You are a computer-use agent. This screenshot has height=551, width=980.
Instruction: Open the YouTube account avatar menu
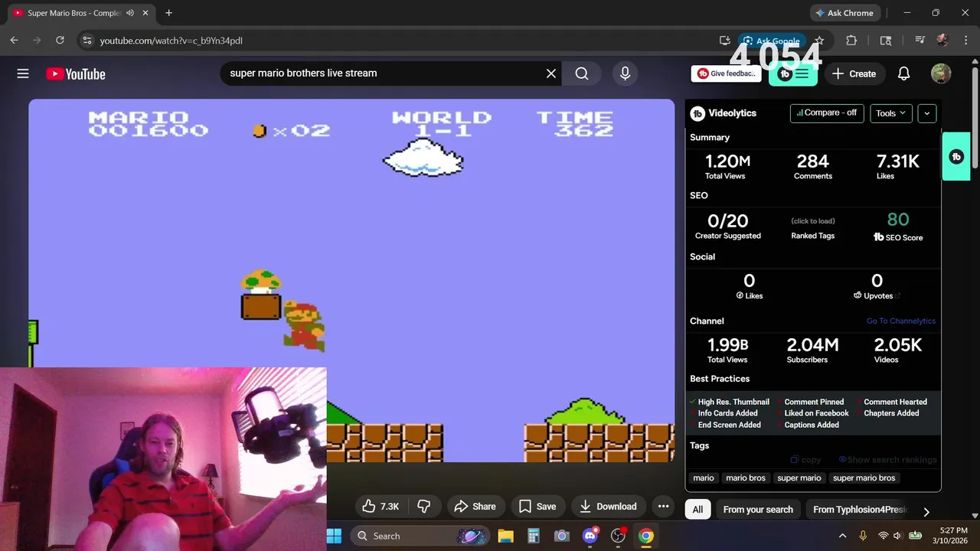point(941,73)
